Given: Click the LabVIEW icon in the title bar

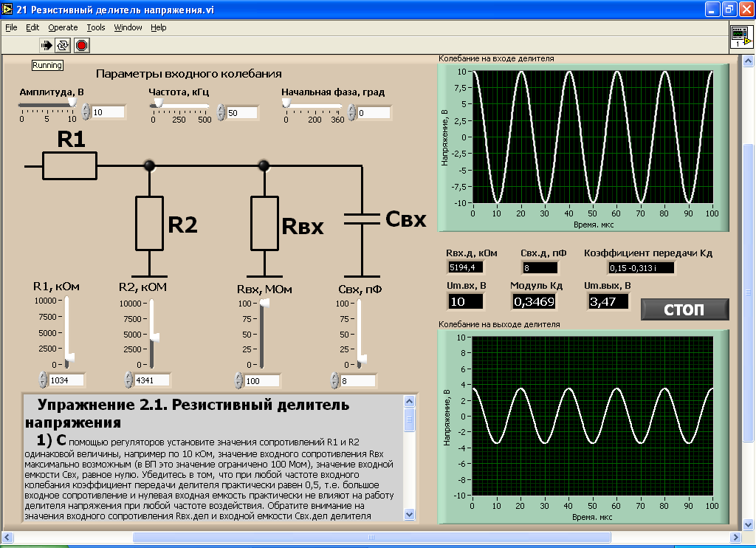Looking at the screenshot, I should pos(7,9).
